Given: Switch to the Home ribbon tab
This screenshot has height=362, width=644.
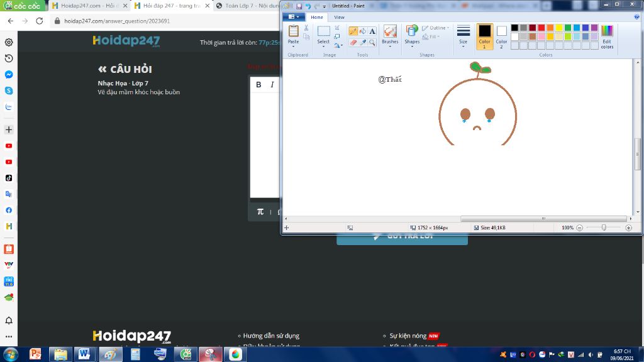Looking at the screenshot, I should tap(317, 17).
